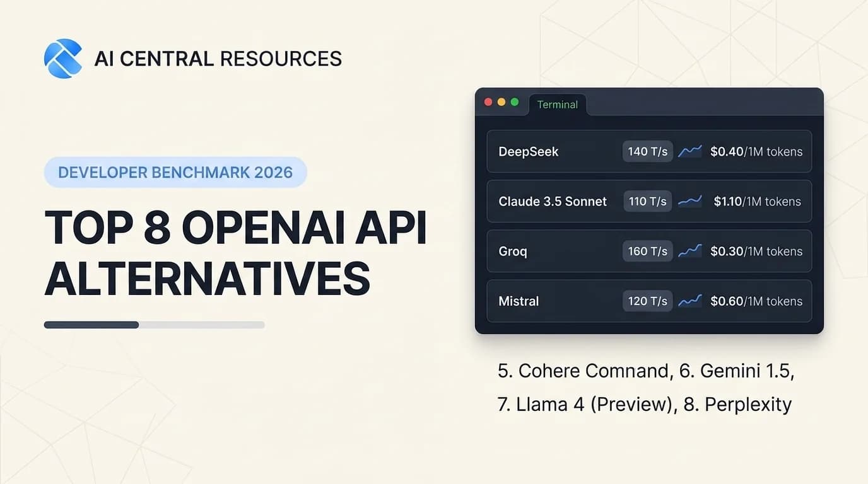Select the Mistral row label
Image resolution: width=868 pixels, height=484 pixels.
(519, 301)
